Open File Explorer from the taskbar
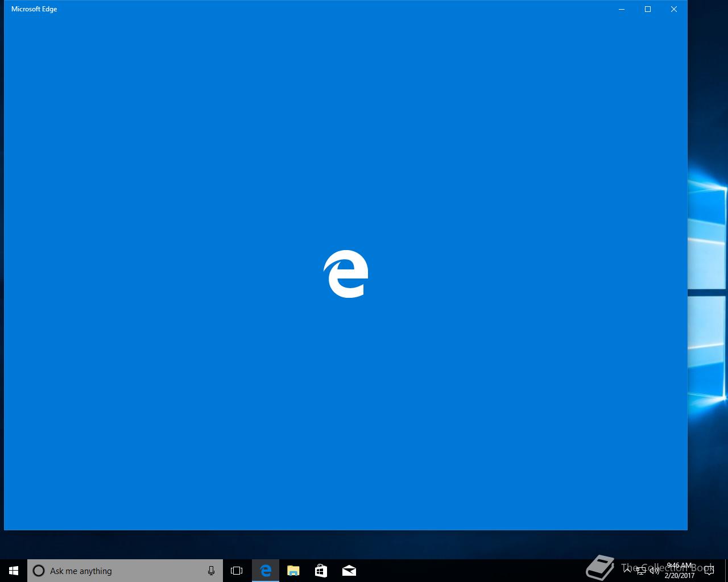Screen dimensions: 728x582 pos(293,571)
